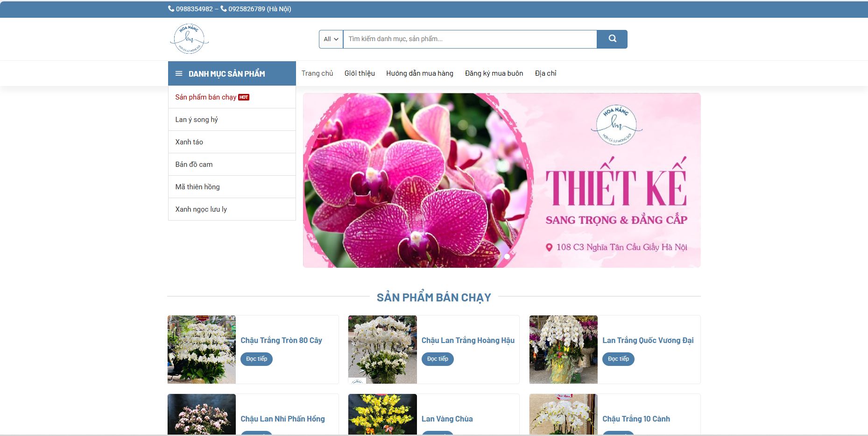This screenshot has width=868, height=436.
Task: Open Chậu Trắng Tròn 80 Cây thumbnail
Action: click(202, 350)
